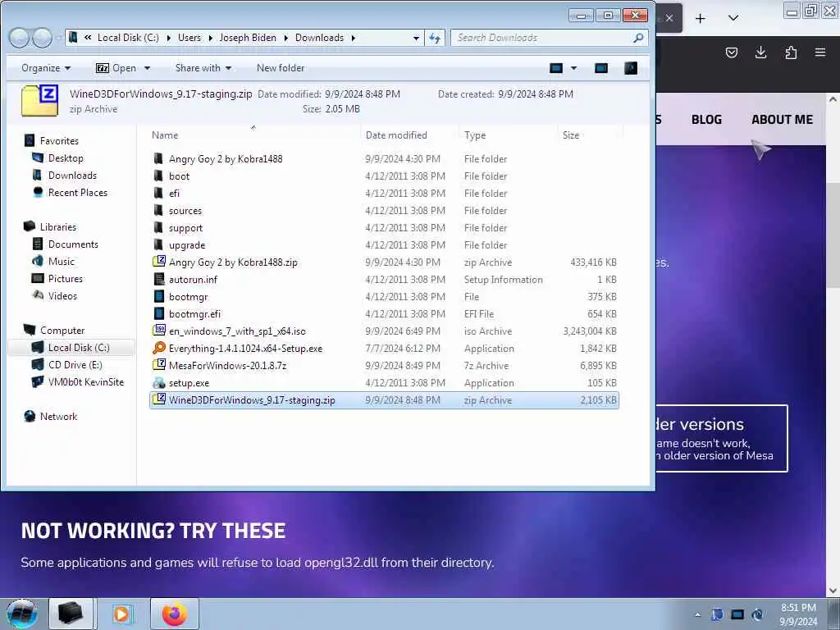Viewport: 840px width, 630px height.
Task: Click the search magnifier icon in Explorer
Action: (x=638, y=38)
